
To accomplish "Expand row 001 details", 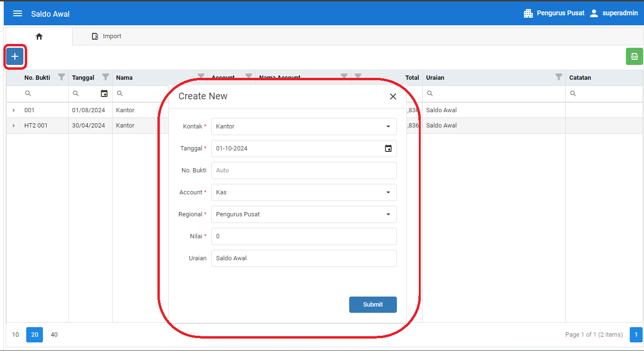I will coord(14,110).
